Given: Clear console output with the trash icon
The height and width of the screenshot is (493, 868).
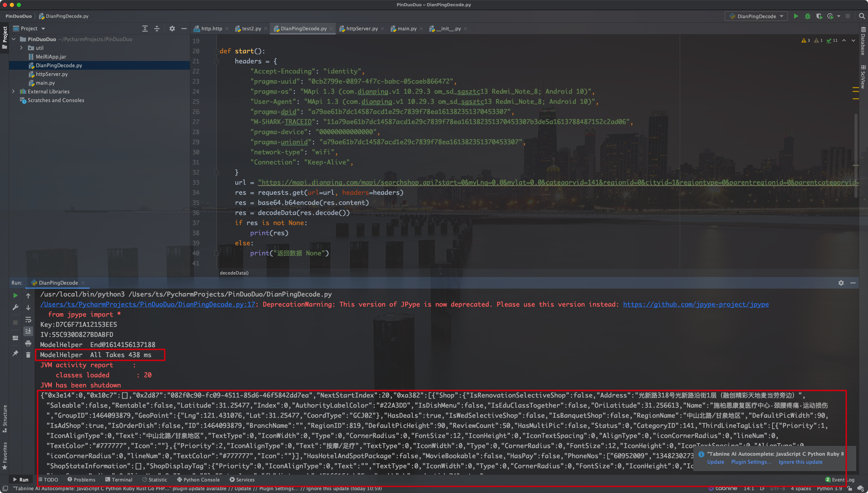Looking at the screenshot, I should point(28,355).
